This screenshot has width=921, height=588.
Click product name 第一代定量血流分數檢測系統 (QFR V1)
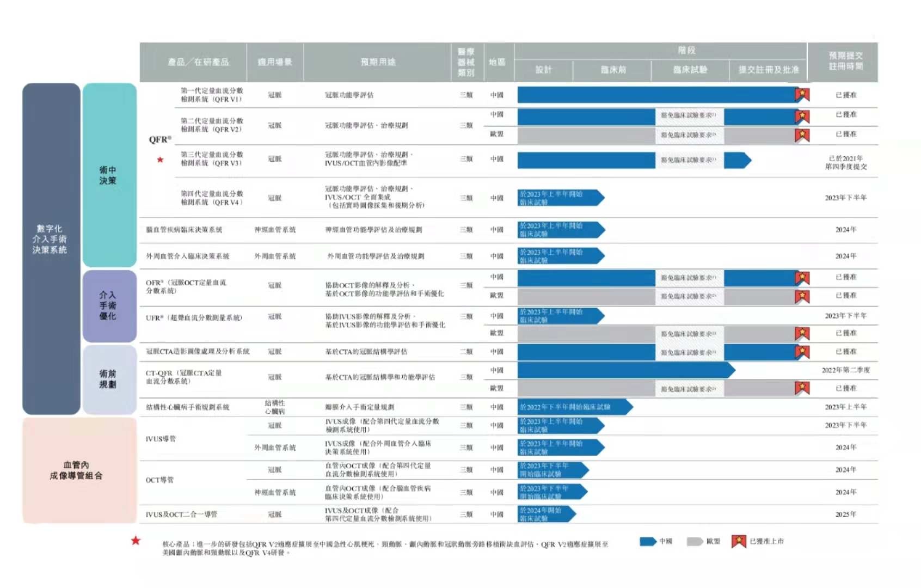[212, 95]
